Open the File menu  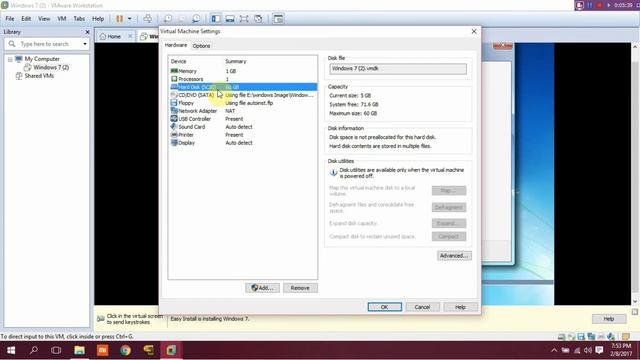click(x=10, y=19)
